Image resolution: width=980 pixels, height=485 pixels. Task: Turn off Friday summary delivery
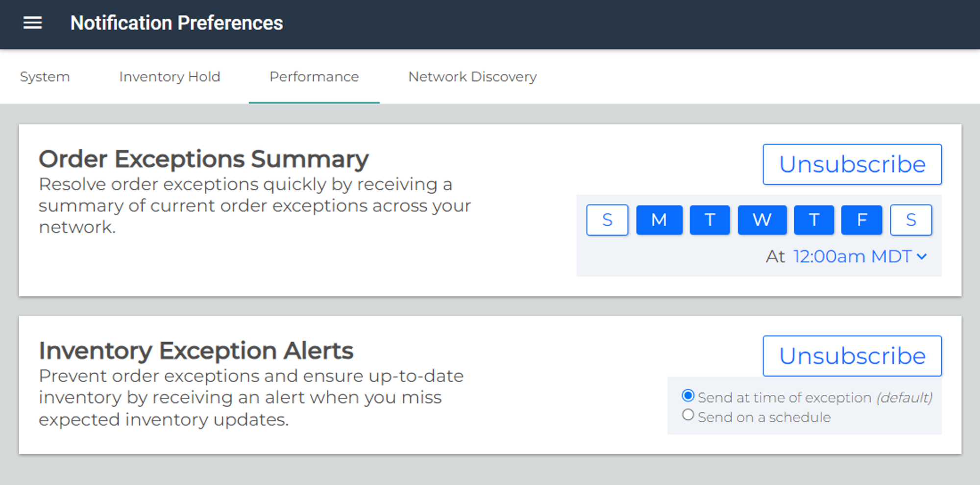(861, 220)
